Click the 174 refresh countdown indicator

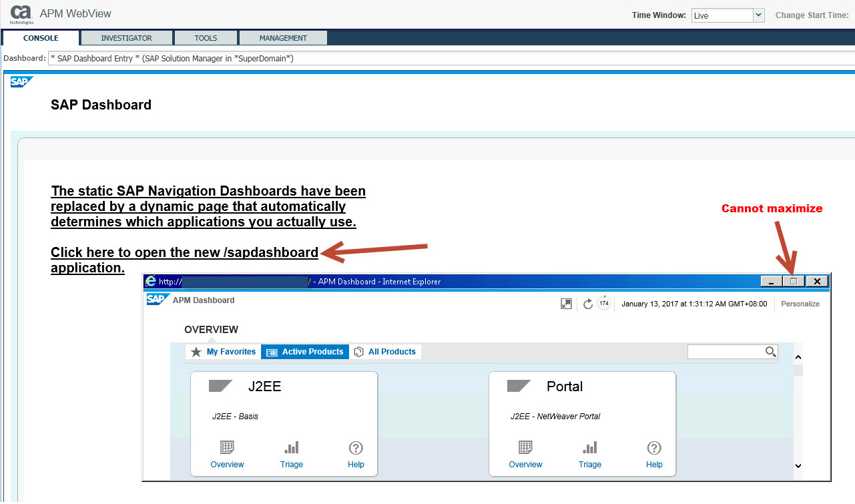click(x=604, y=304)
